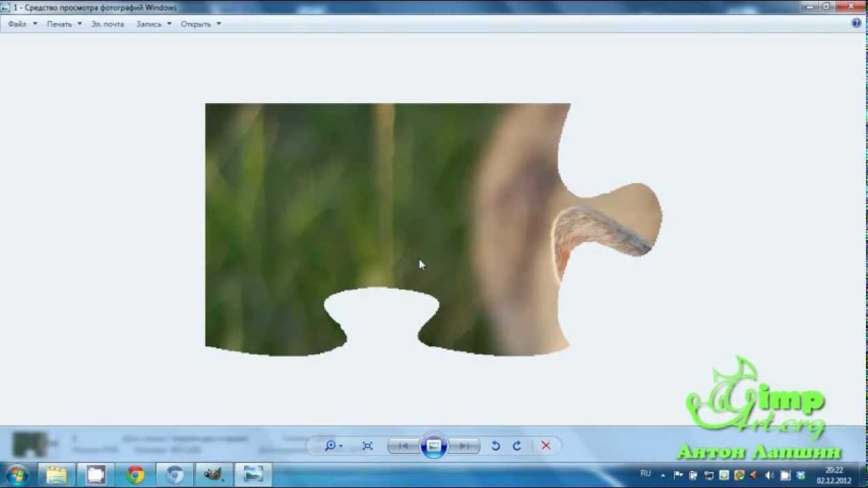Screen dimensions: 868x488
Task: Click the Photo Viewer title bar icon
Action: (6, 7)
